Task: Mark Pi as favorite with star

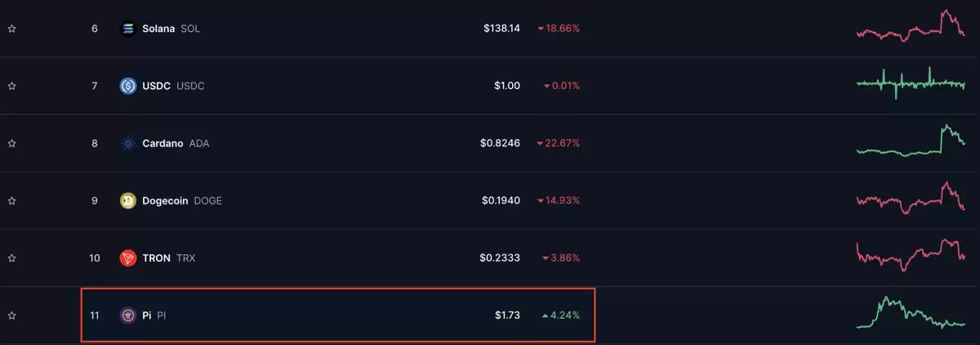Action: click(11, 315)
